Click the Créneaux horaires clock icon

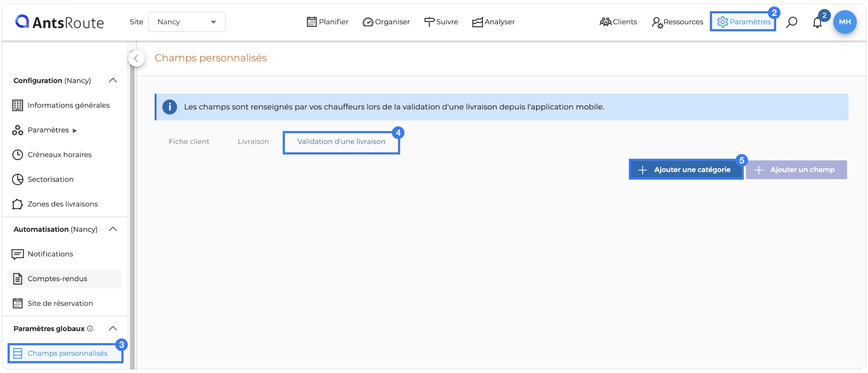[18, 155]
